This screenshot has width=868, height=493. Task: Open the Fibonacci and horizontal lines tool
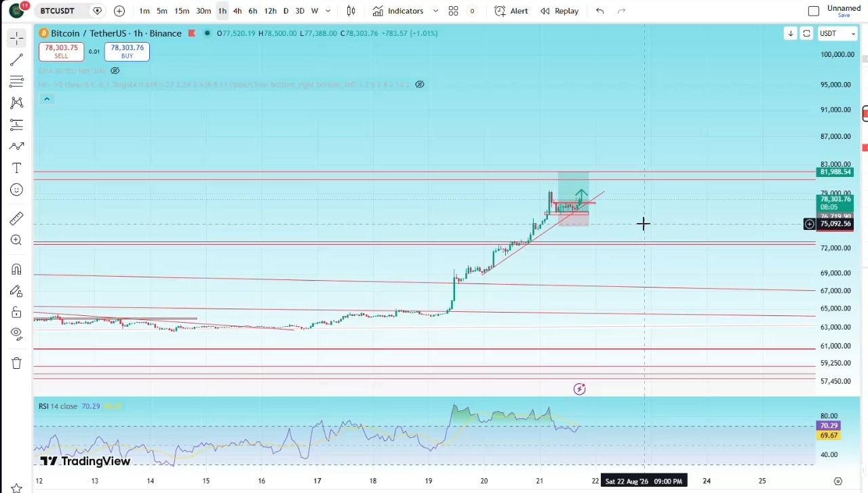coord(17,82)
